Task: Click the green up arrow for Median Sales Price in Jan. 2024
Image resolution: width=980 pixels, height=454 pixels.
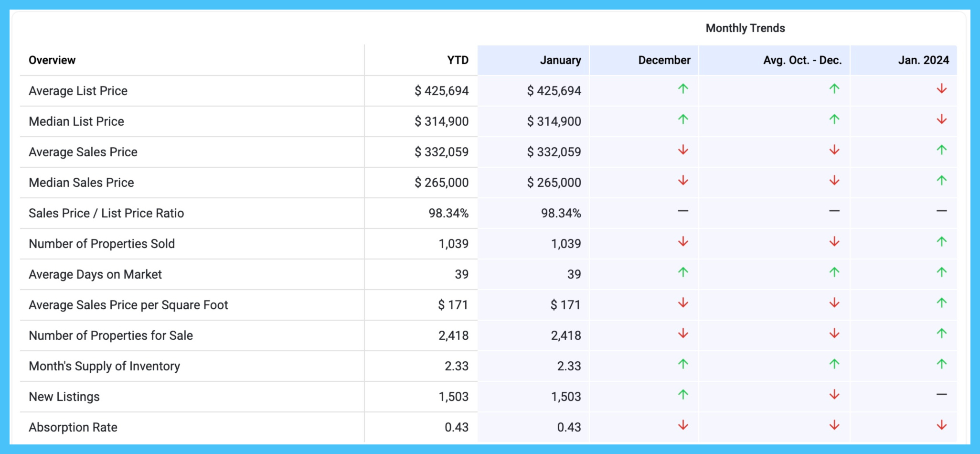Action: point(941,181)
